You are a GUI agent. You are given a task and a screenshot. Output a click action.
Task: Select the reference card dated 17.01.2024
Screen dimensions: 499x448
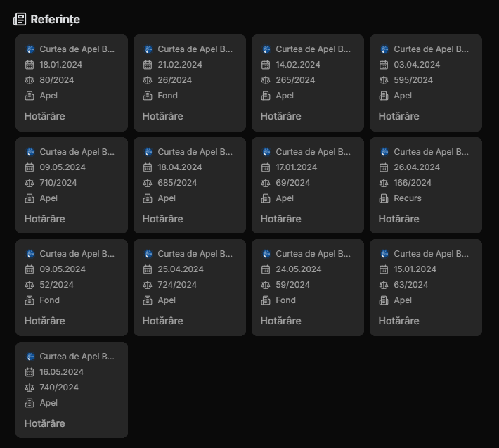coord(308,185)
